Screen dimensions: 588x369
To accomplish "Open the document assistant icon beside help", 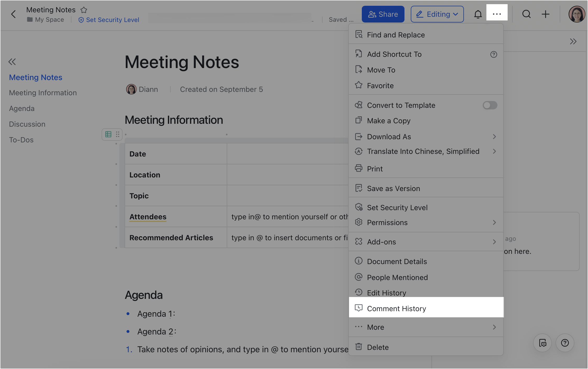I will (x=542, y=343).
